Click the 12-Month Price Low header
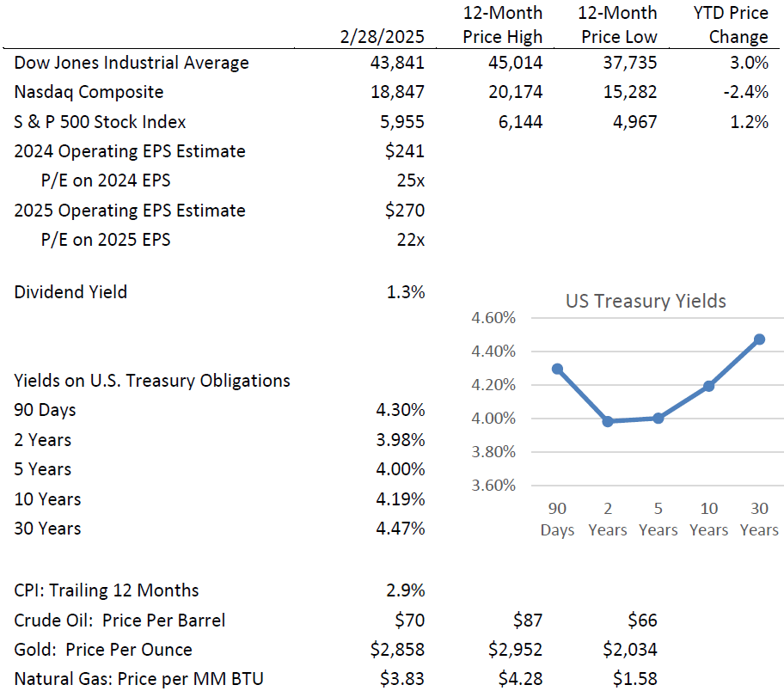 click(x=617, y=25)
